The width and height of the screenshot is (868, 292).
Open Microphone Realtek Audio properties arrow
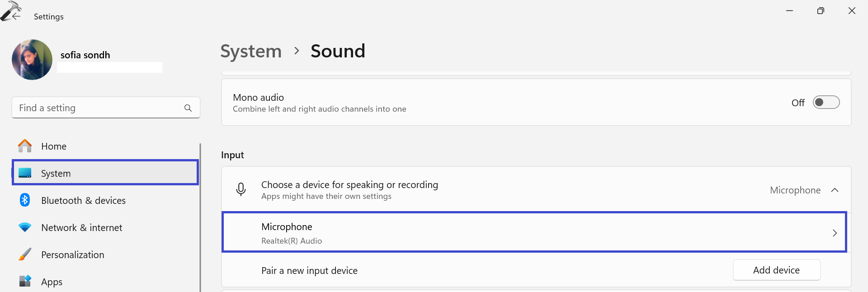pyautogui.click(x=835, y=233)
